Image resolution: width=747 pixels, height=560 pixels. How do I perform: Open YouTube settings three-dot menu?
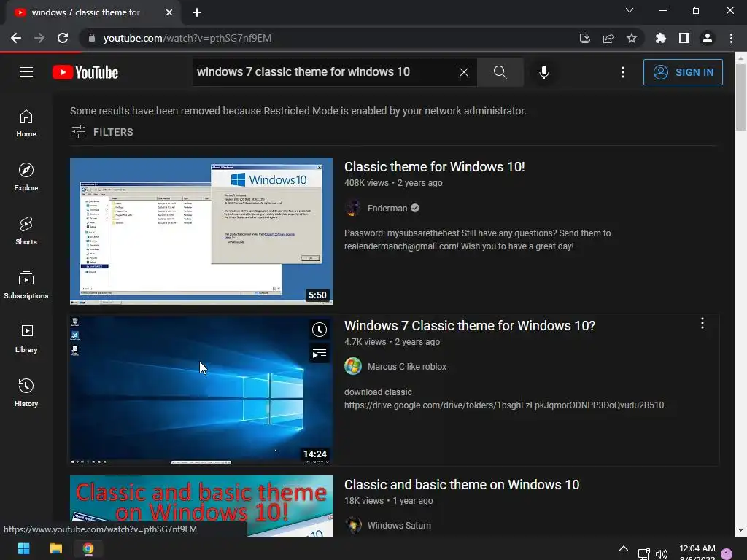(x=623, y=72)
